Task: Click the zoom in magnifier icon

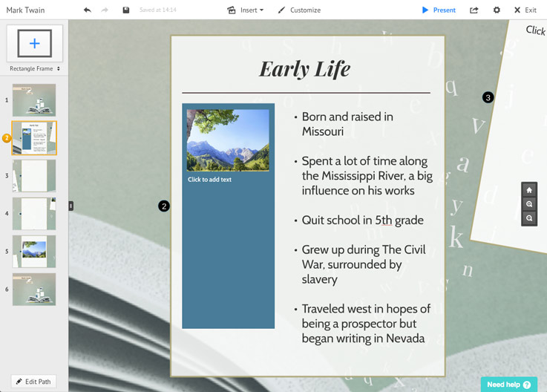Action: [x=529, y=204]
